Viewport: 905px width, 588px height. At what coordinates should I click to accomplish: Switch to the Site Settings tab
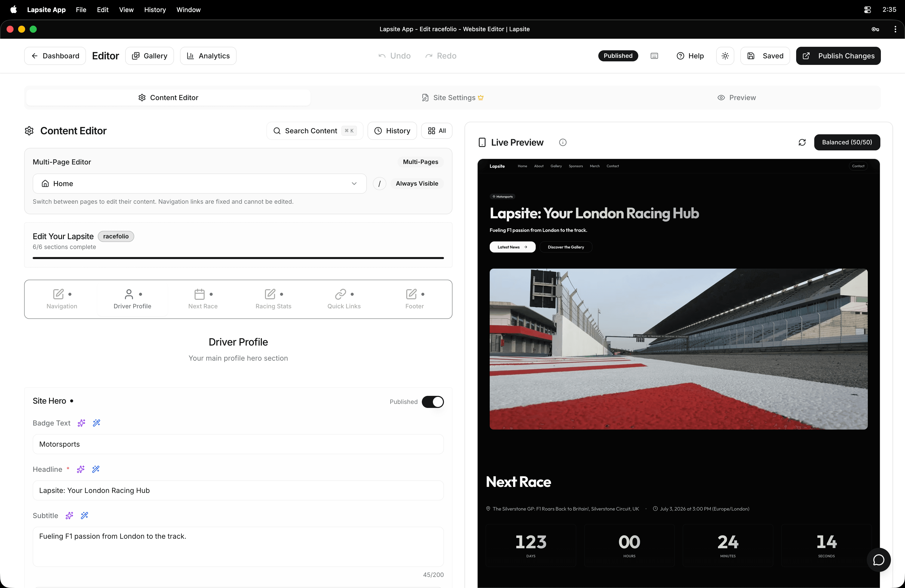tap(452, 97)
